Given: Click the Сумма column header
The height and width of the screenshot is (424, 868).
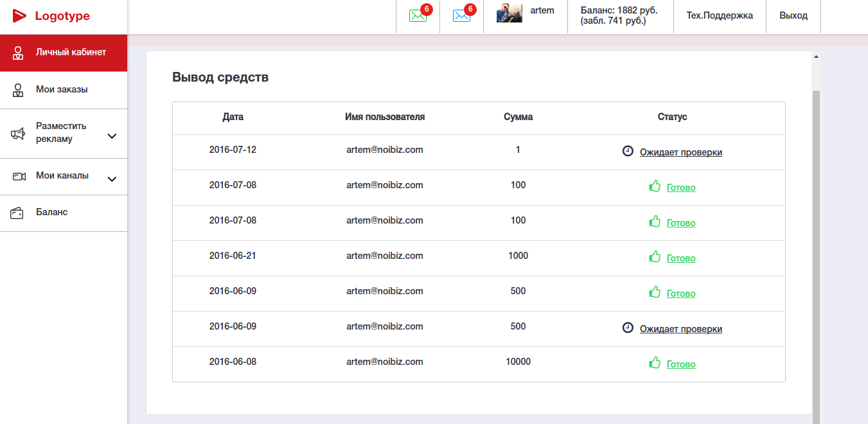Looking at the screenshot, I should coord(518,117).
